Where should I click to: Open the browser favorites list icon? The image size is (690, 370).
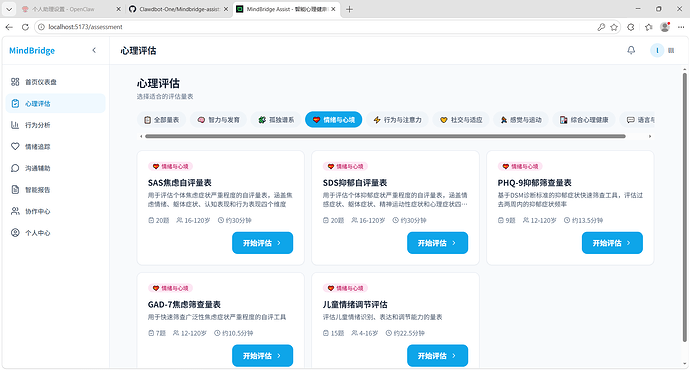[648, 27]
